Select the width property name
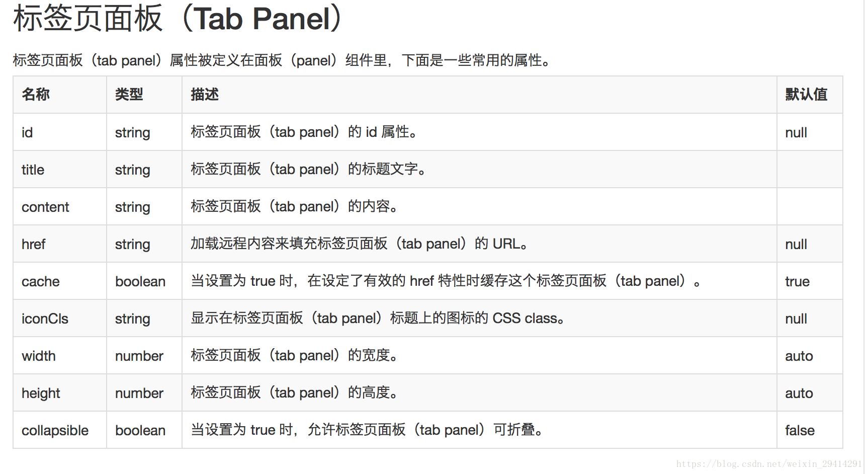The height and width of the screenshot is (474, 868). [39, 356]
